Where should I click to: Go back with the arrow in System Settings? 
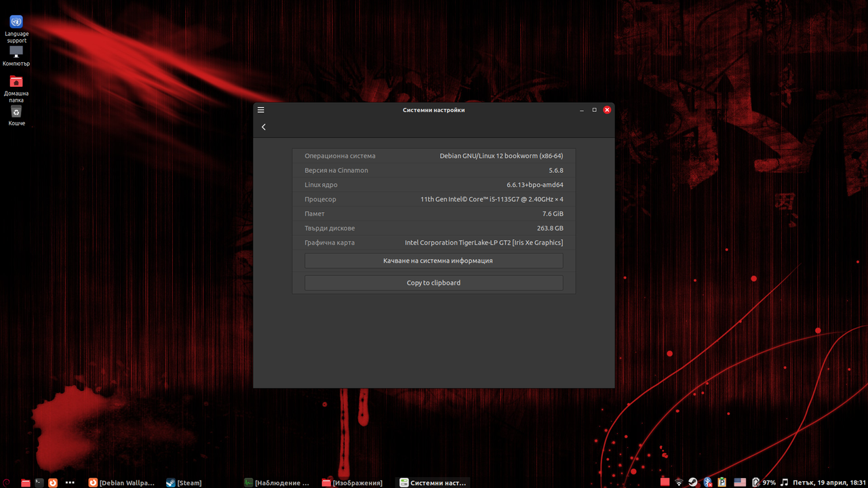[x=264, y=127]
